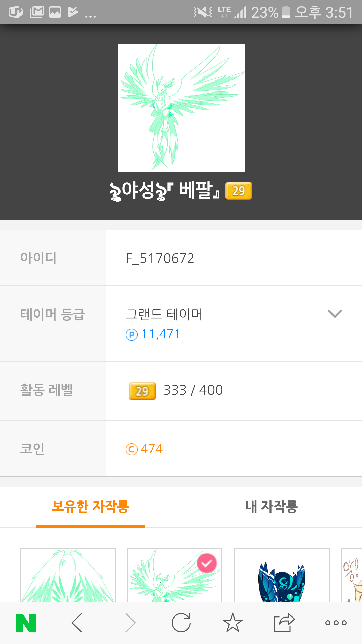Select the first green wings dragon thumbnail
The height and width of the screenshot is (644, 362).
pos(68,575)
